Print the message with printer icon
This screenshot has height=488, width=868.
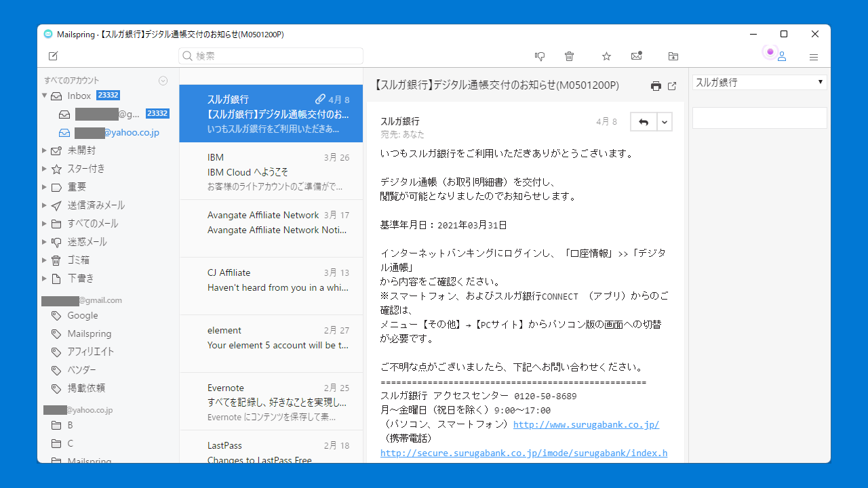point(656,86)
